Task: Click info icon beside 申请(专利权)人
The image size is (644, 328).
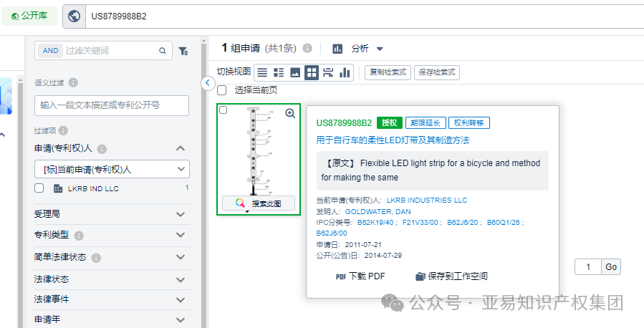Action: [x=102, y=149]
